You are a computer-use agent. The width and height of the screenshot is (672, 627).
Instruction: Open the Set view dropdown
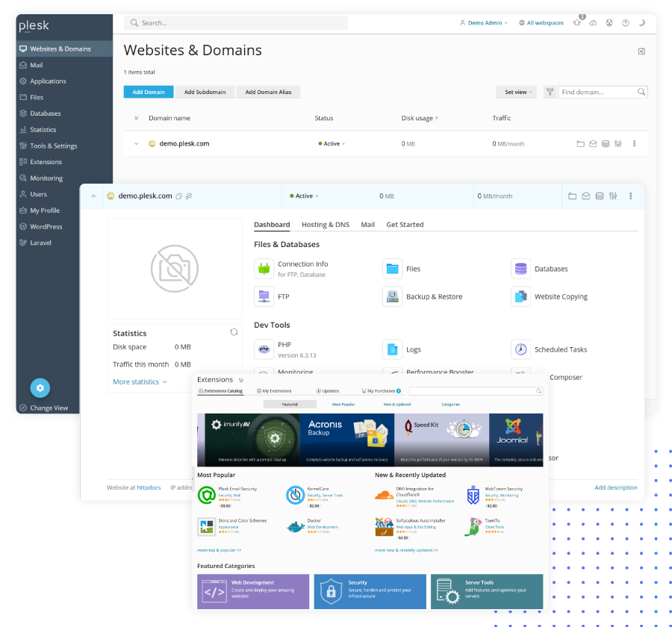[516, 92]
